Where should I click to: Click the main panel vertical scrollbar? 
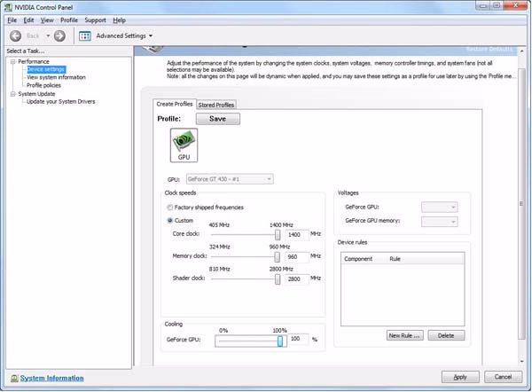pyautogui.click(x=521, y=204)
